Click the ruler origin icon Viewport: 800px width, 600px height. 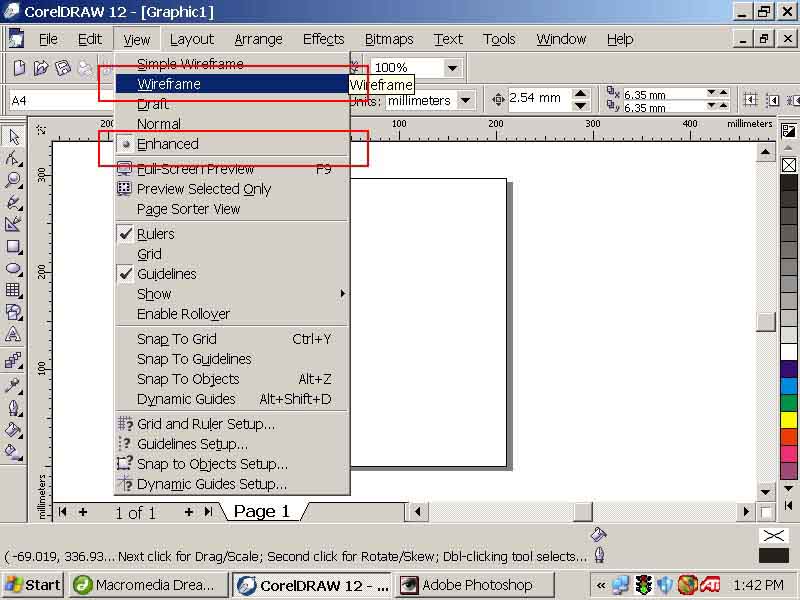tap(41, 130)
